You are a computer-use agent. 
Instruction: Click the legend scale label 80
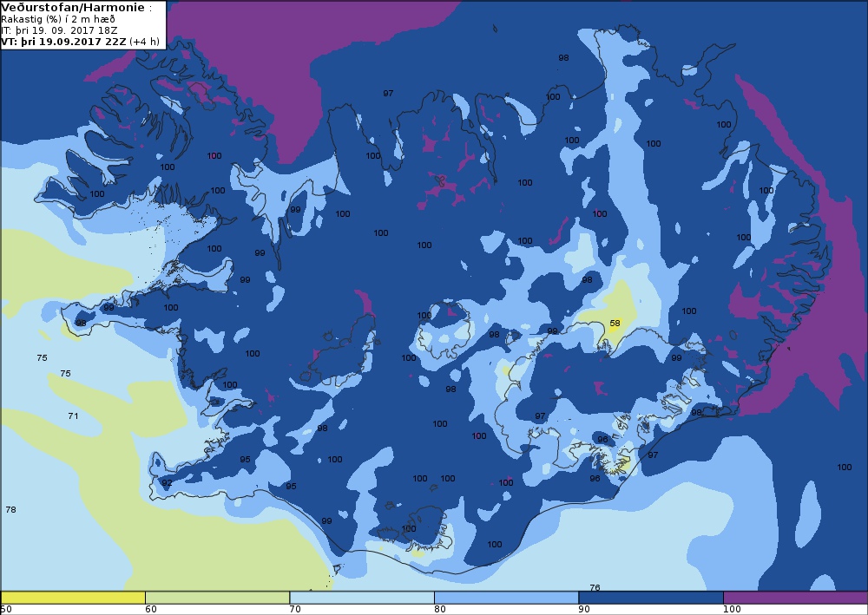439,610
